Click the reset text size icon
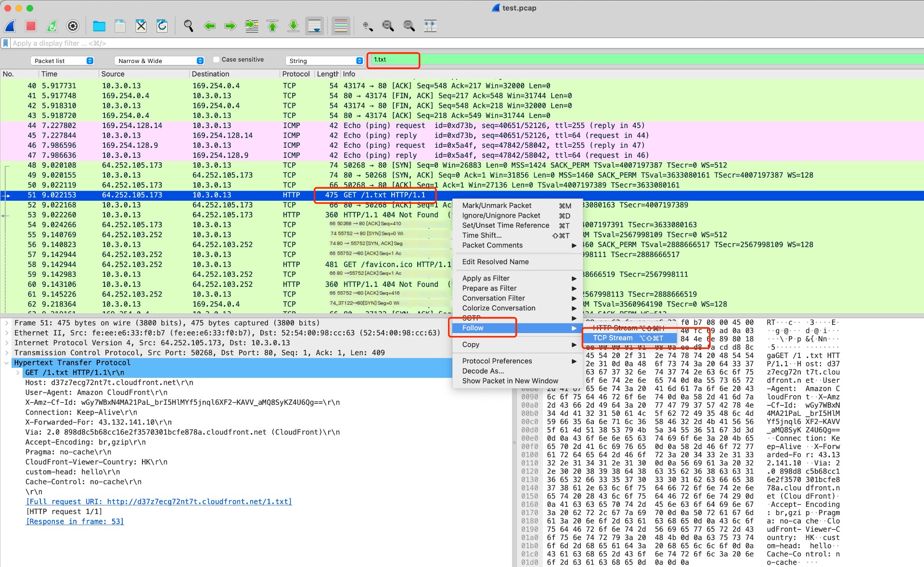Image resolution: width=924 pixels, height=567 pixels. 409,26
